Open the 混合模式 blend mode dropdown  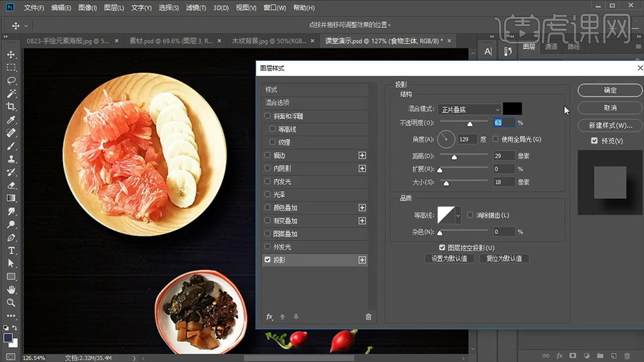coord(469,109)
